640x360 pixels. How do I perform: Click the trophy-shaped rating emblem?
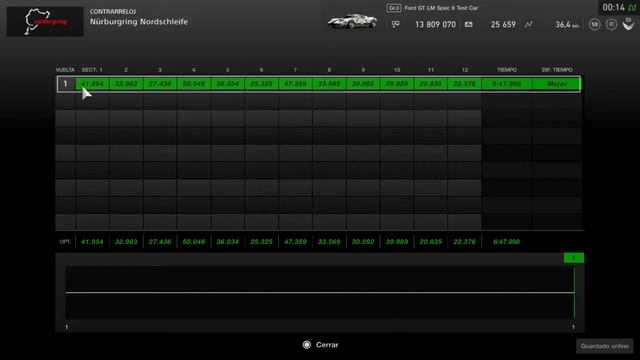click(x=628, y=24)
